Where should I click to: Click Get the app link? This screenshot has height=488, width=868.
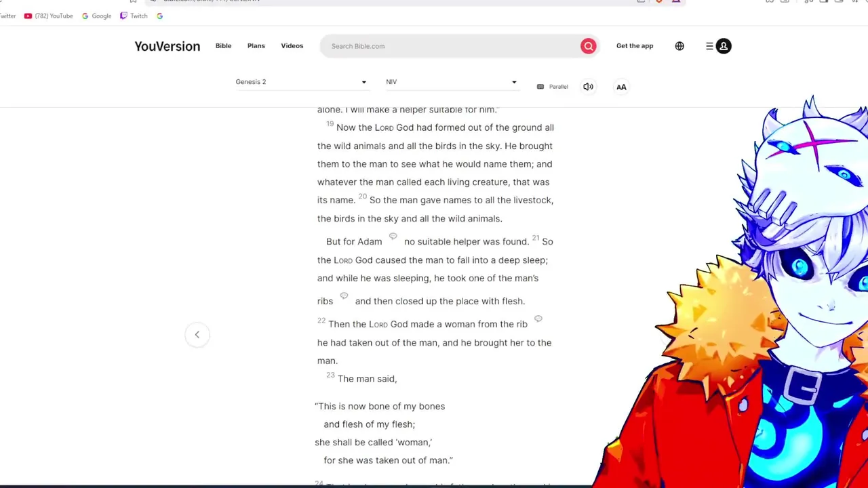635,46
